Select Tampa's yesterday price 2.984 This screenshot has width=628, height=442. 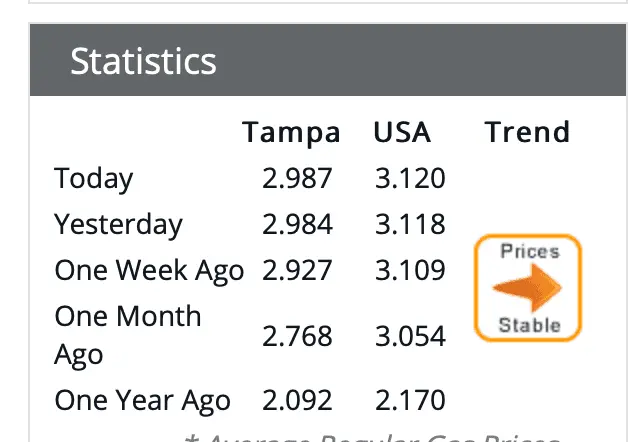point(297,224)
